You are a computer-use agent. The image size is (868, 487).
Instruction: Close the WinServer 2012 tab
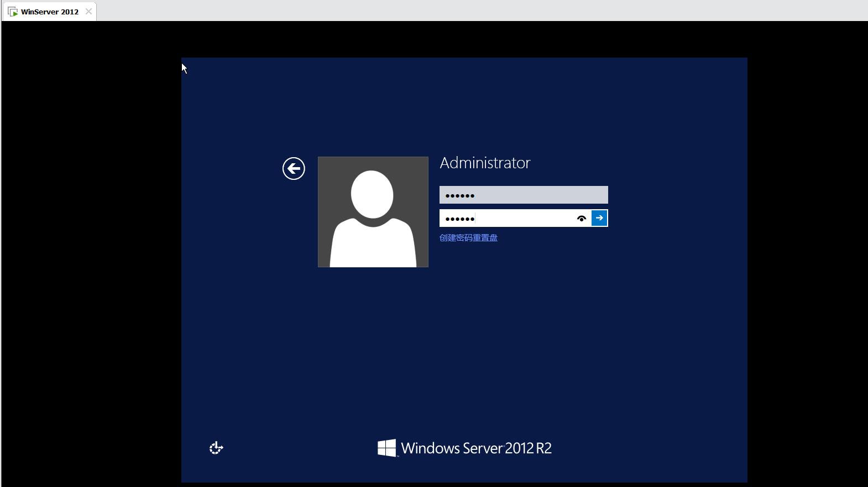click(88, 12)
